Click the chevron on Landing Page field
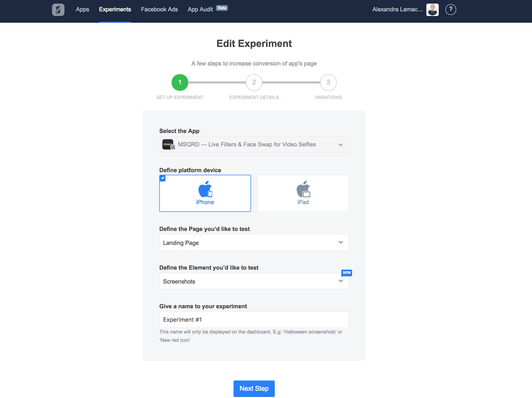 pos(340,242)
